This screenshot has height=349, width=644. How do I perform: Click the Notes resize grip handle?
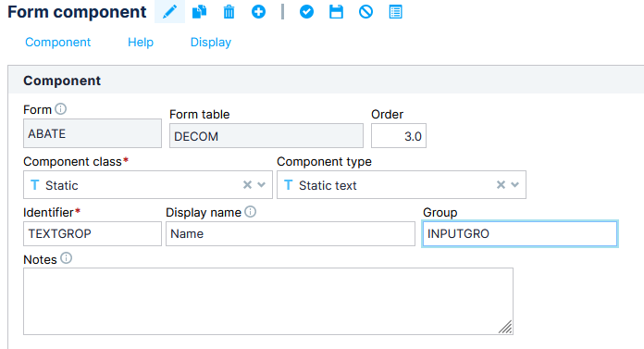(x=505, y=327)
